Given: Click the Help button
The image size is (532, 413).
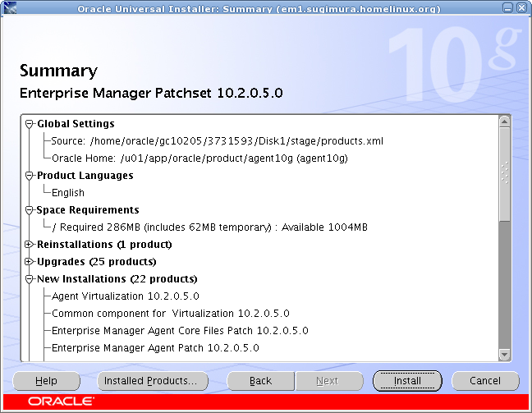Looking at the screenshot, I should click(47, 381).
